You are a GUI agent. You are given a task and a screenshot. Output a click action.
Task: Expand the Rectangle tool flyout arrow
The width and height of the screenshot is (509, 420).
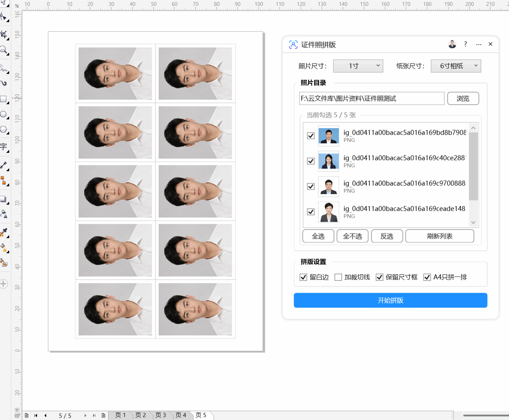coord(8,104)
